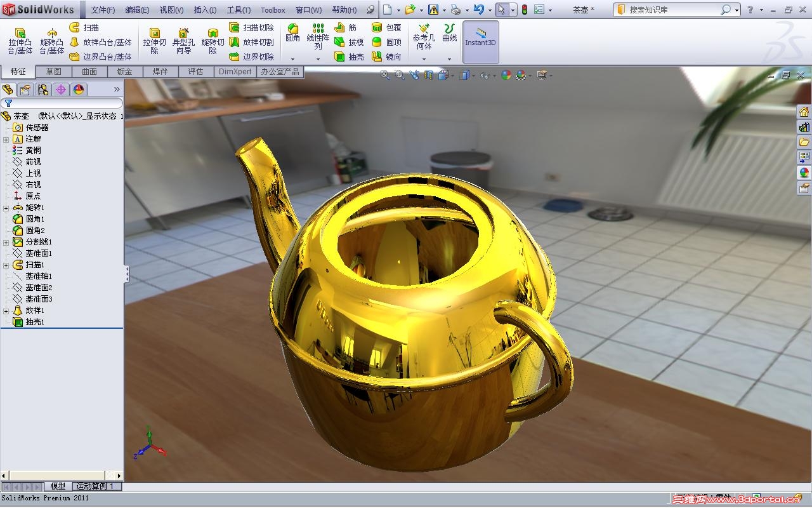Open the Design Library task pane icon
The height and width of the screenshot is (508, 812).
pyautogui.click(x=804, y=127)
